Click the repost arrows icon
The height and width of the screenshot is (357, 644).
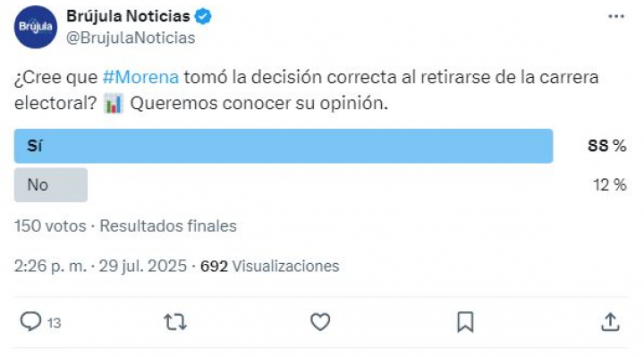click(175, 322)
